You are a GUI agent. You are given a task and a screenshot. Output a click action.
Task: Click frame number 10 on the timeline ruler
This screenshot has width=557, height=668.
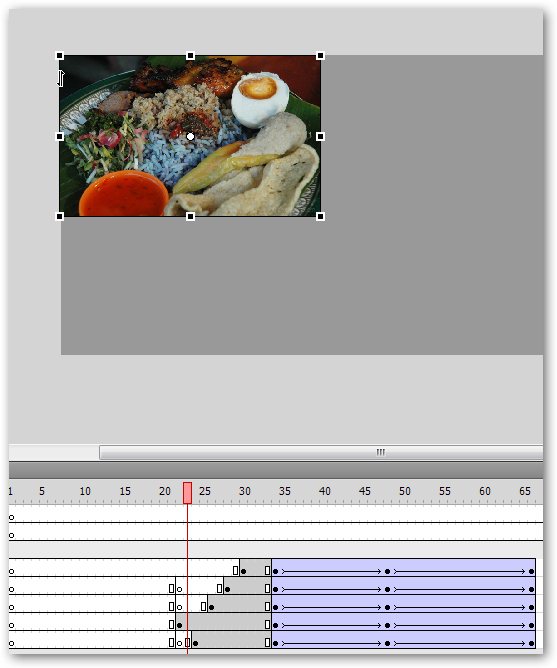coord(85,491)
